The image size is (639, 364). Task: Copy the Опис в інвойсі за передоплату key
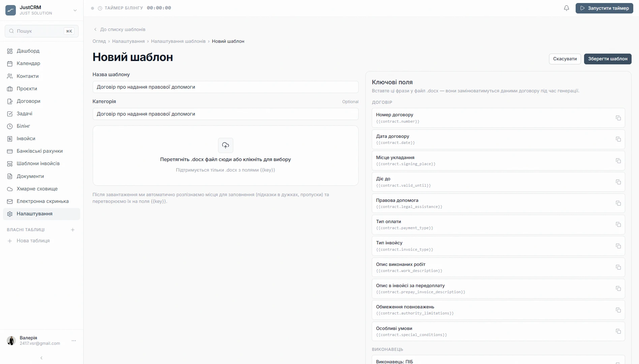pos(618,289)
